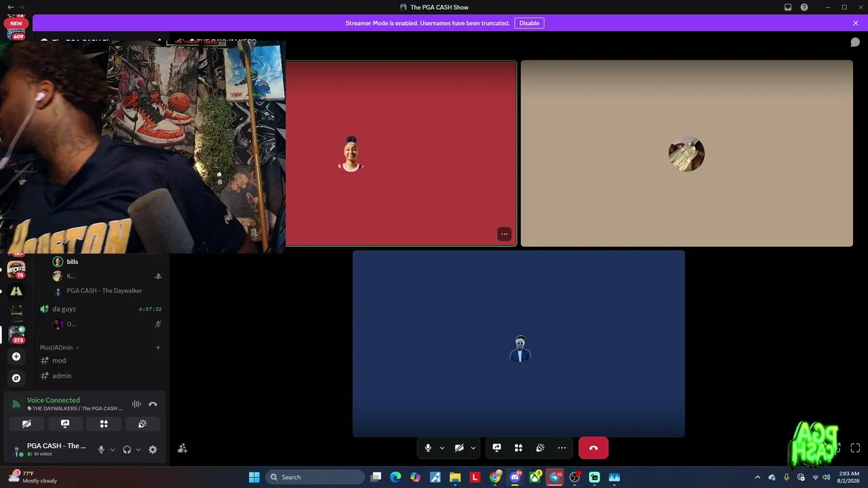Add a server with the plus button
The width and height of the screenshot is (868, 488).
click(16, 357)
